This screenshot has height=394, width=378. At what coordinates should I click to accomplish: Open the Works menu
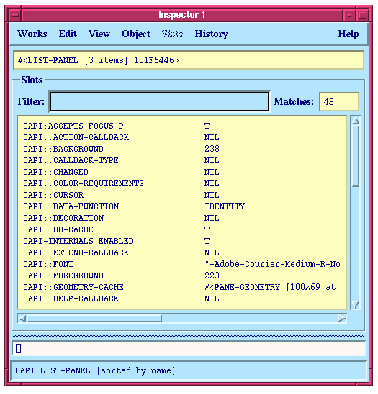tap(32, 34)
